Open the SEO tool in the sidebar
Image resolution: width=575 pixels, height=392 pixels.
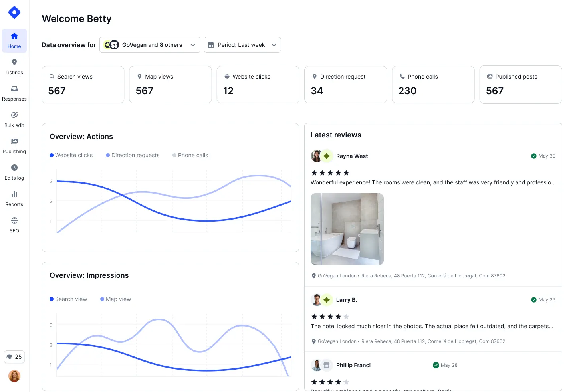(14, 225)
